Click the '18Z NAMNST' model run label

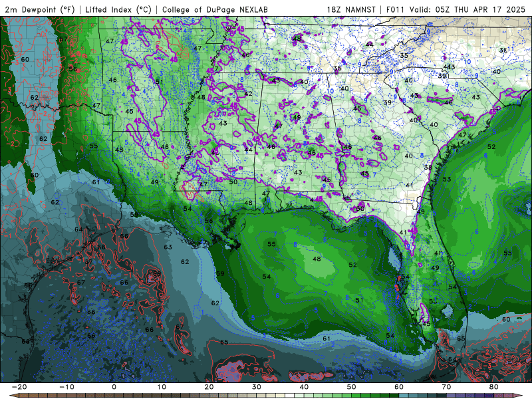(x=351, y=9)
